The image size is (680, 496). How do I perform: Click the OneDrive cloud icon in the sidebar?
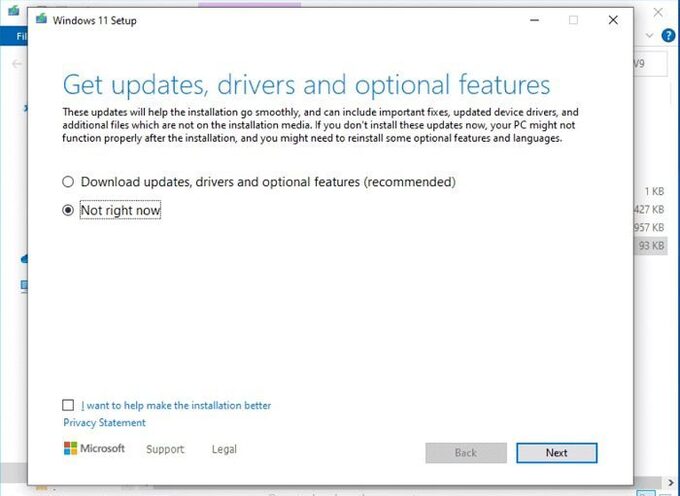coord(22,258)
